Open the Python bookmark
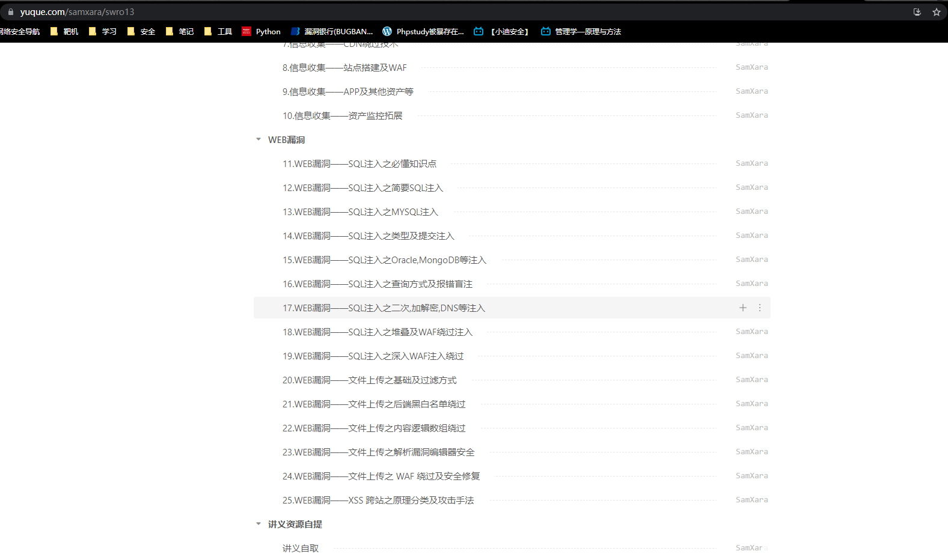 pyautogui.click(x=261, y=31)
